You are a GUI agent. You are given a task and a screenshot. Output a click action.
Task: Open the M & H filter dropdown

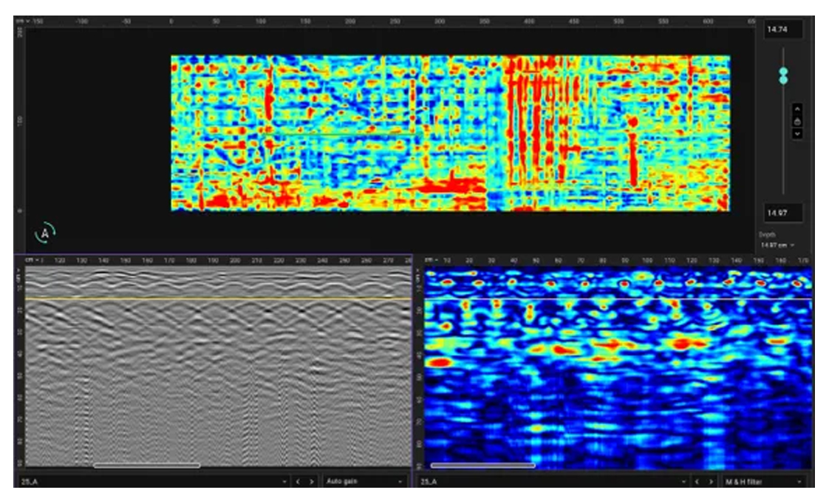tap(765, 482)
